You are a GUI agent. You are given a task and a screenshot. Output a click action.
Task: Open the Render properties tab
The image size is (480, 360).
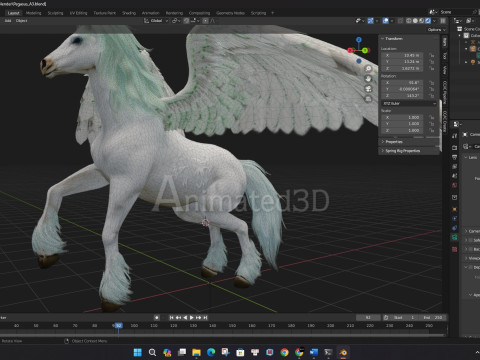pyautogui.click(x=454, y=147)
